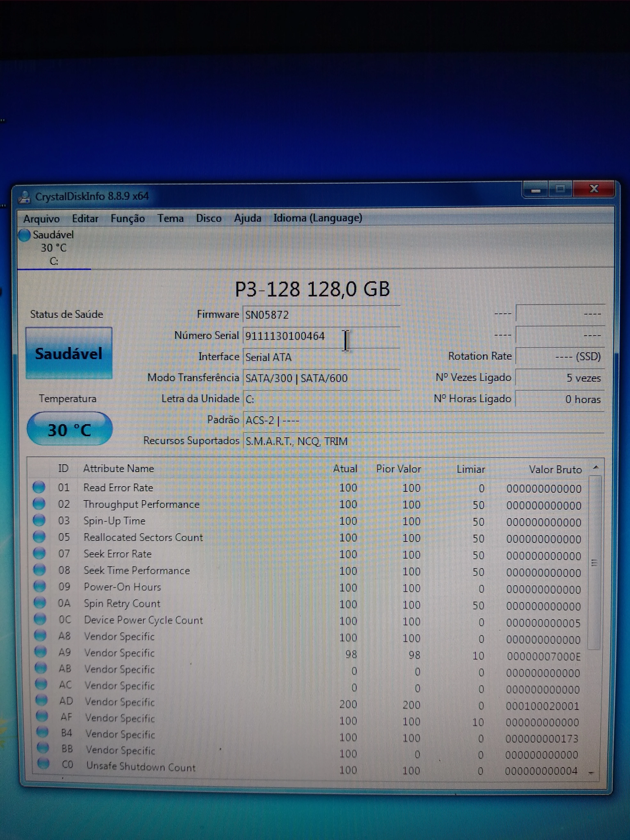Click status orb for attribute A9
630x840 pixels.
pyautogui.click(x=40, y=652)
